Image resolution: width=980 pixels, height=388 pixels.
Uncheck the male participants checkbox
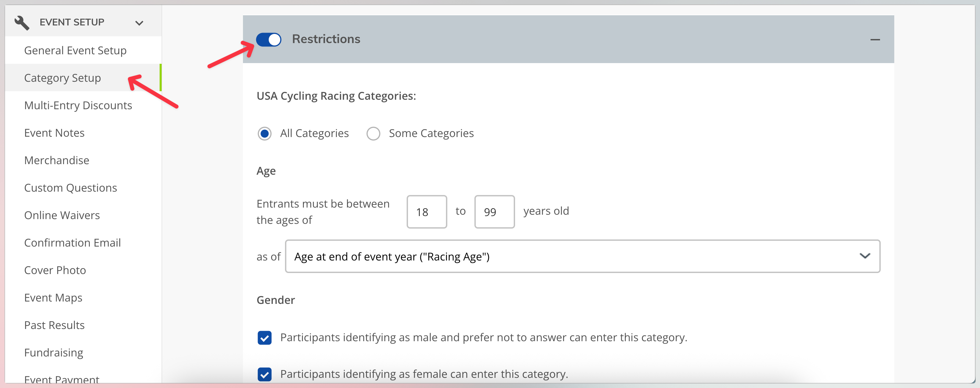click(264, 338)
